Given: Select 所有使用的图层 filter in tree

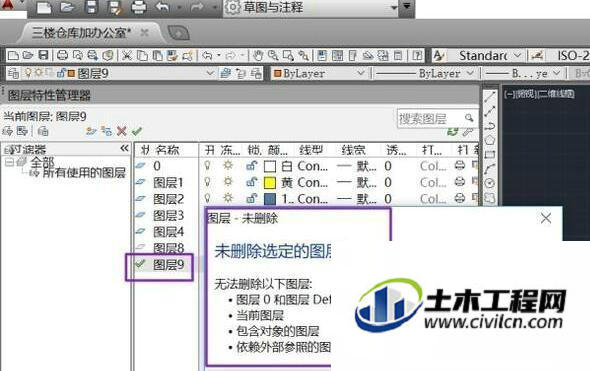Looking at the screenshot, I should tap(84, 173).
